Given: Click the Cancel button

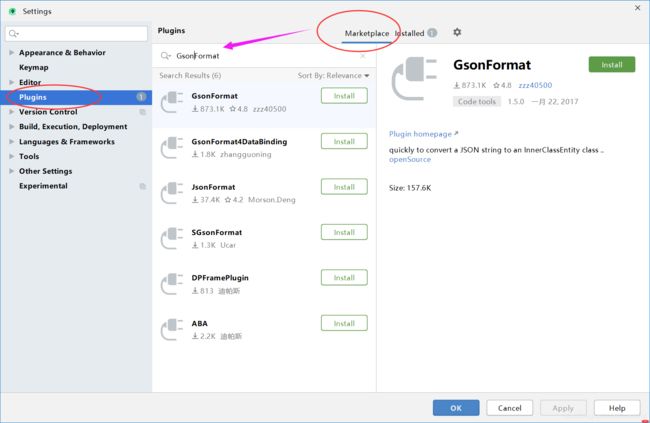Looking at the screenshot, I should click(x=509, y=408).
